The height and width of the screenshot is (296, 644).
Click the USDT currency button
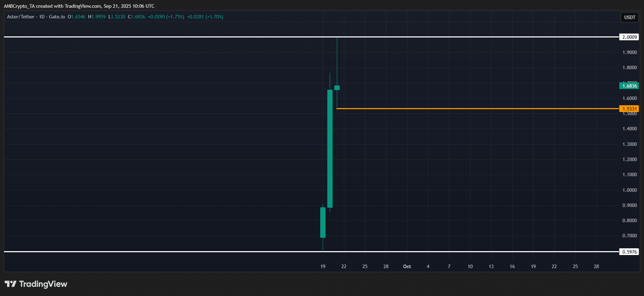(630, 17)
